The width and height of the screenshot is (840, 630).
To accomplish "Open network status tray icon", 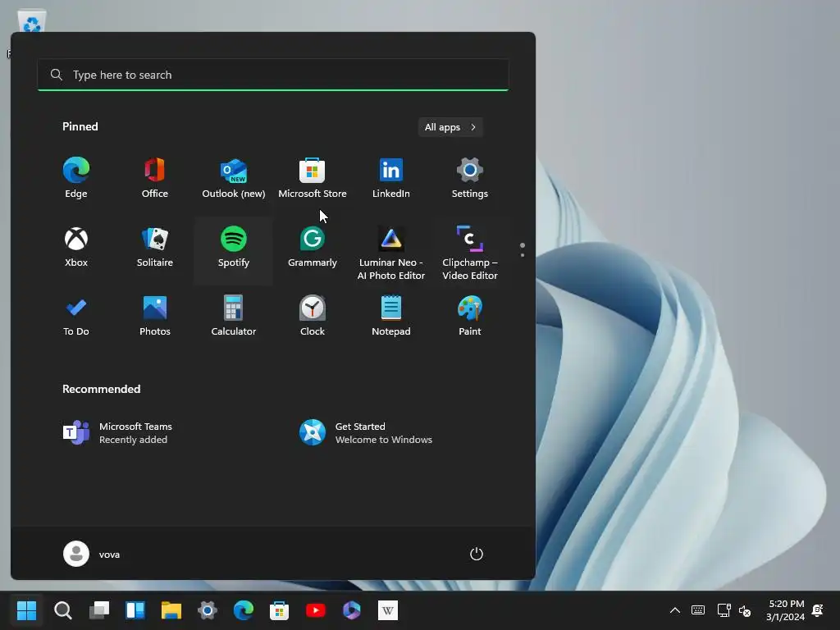I will [724, 610].
